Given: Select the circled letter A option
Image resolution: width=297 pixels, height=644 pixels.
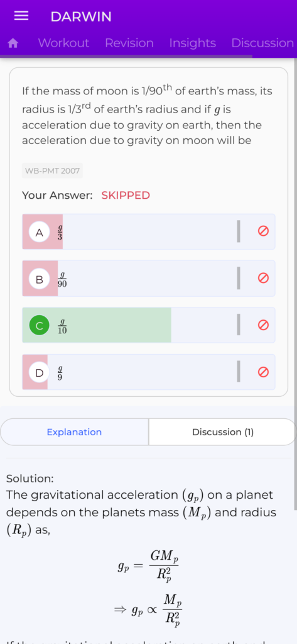Looking at the screenshot, I should 40,232.
